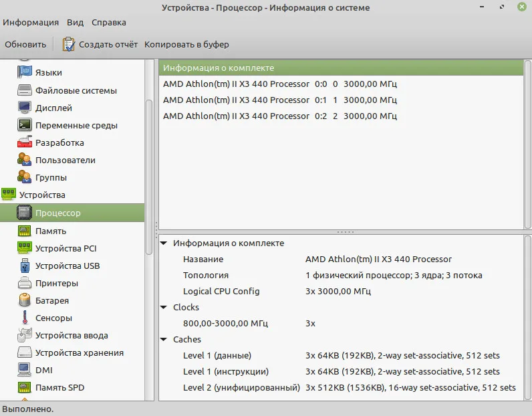The image size is (532, 416).
Task: Click the DMI computer icon
Action: 25,370
